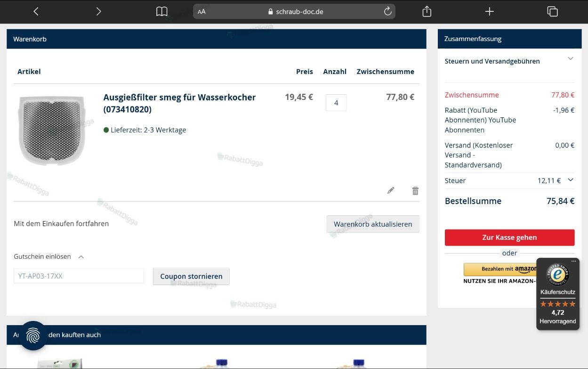Image resolution: width=588 pixels, height=369 pixels.
Task: Click Warenkorb aktualisieren button
Action: click(x=373, y=224)
